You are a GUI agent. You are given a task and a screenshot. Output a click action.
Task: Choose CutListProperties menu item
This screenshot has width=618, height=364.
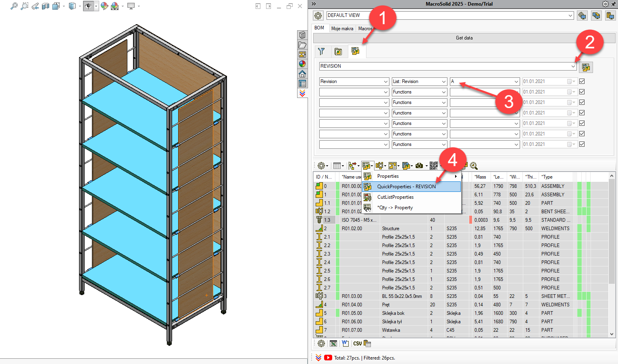pyautogui.click(x=412, y=197)
